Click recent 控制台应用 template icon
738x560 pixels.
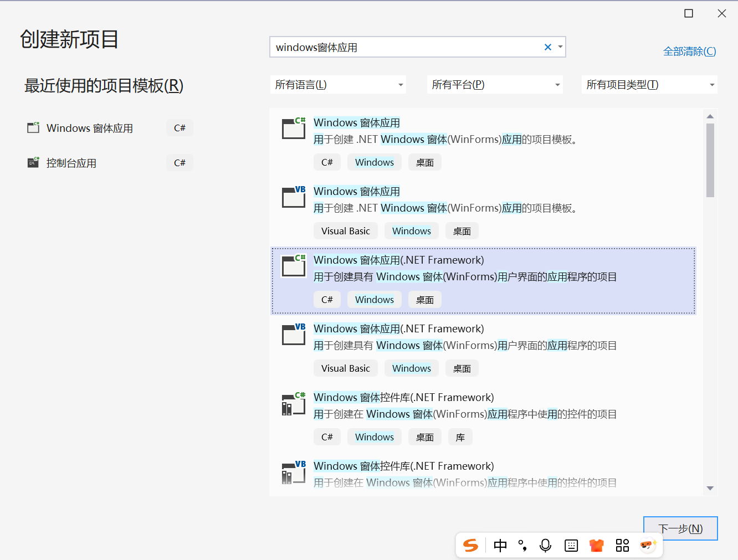point(33,162)
